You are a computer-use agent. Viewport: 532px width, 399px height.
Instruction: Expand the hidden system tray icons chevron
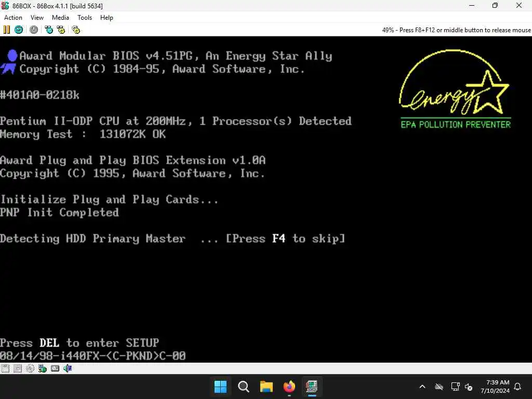click(422, 387)
